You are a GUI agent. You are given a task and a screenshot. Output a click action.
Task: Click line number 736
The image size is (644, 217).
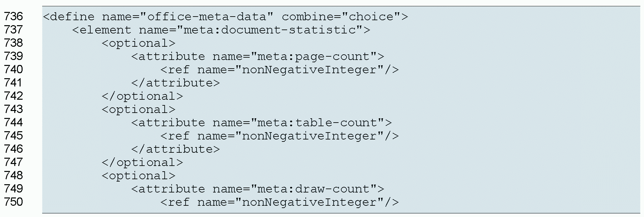[x=14, y=17]
